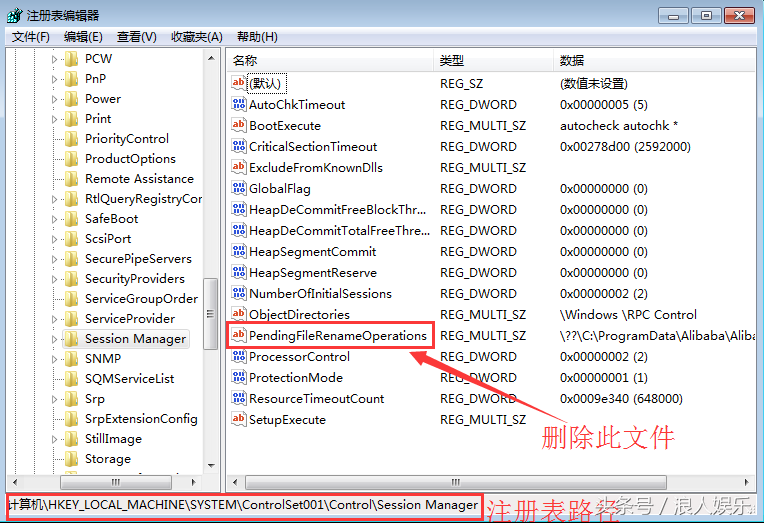Viewport: 764px width, 523px height.
Task: Click the HeapSegmentReserve DWORD icon
Action: pos(238,271)
